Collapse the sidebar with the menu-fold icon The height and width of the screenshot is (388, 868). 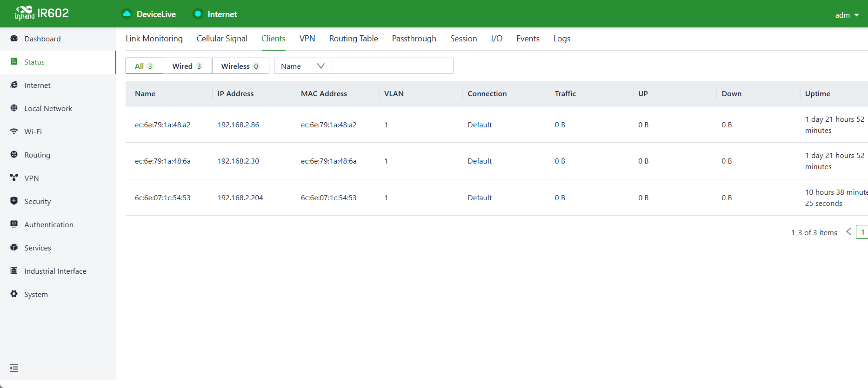[14, 368]
